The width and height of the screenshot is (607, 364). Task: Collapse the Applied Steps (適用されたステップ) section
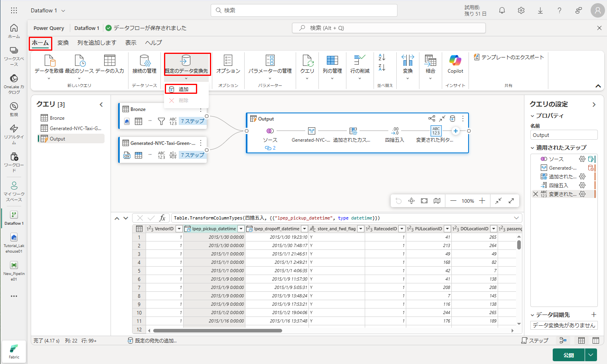tap(532, 148)
